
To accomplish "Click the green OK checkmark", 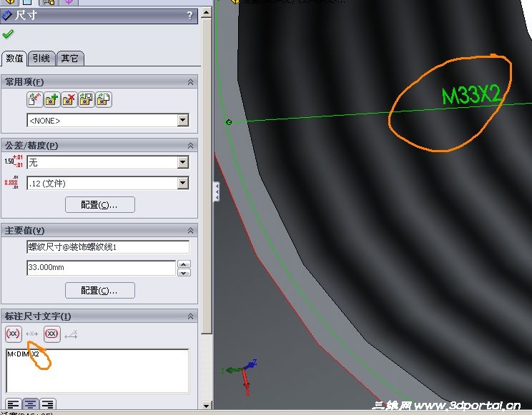I will [x=8, y=34].
